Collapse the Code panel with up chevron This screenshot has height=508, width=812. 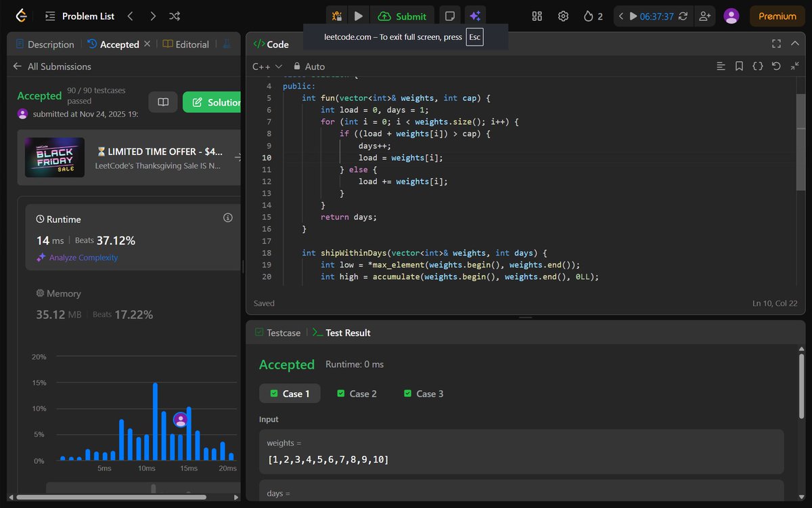point(795,43)
